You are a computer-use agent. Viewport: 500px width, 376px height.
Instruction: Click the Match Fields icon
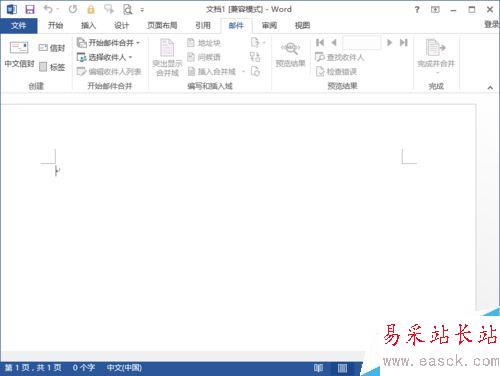[255, 57]
